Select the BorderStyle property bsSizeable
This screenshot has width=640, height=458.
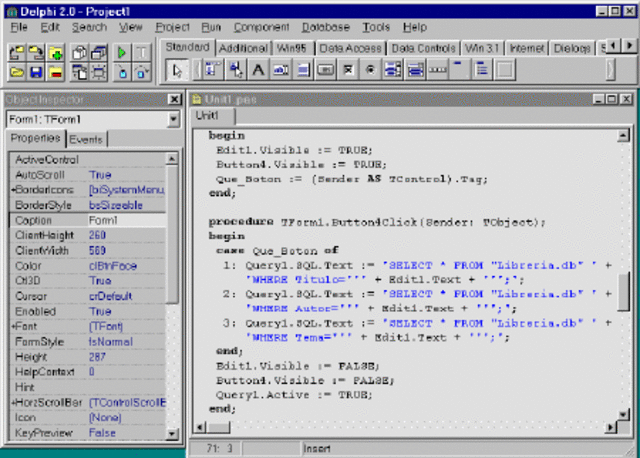[127, 205]
